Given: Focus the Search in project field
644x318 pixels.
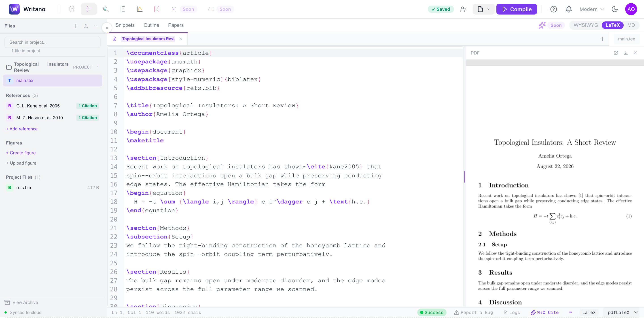Looking at the screenshot, I should tap(53, 42).
